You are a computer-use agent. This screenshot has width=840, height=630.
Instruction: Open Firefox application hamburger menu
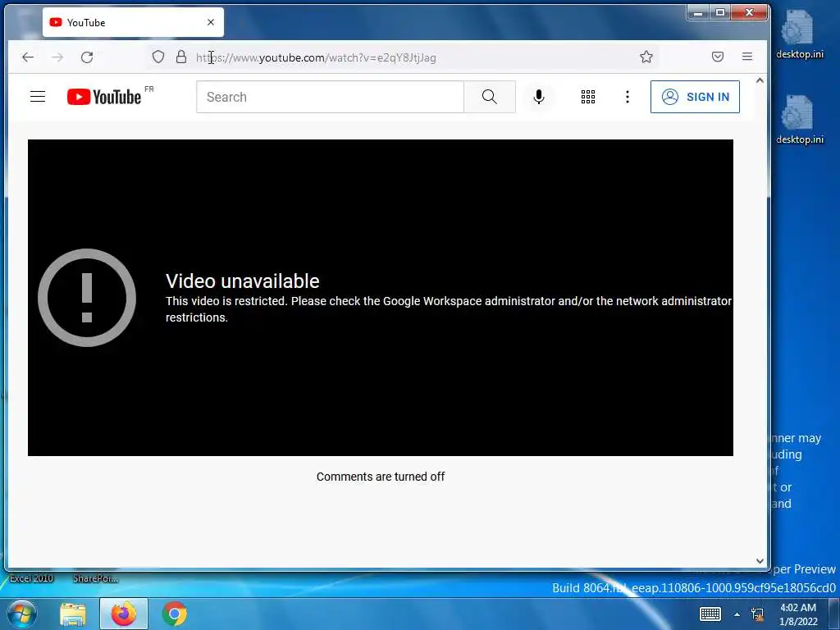[x=747, y=57]
